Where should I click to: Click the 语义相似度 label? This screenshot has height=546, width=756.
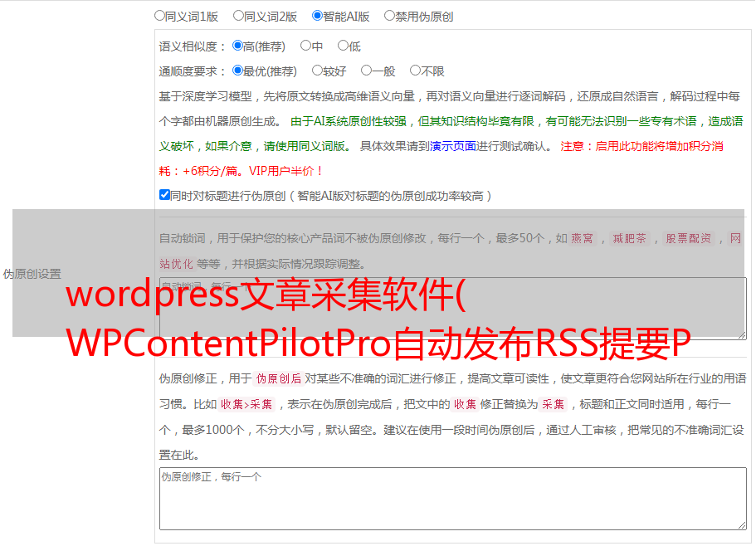tap(192, 46)
